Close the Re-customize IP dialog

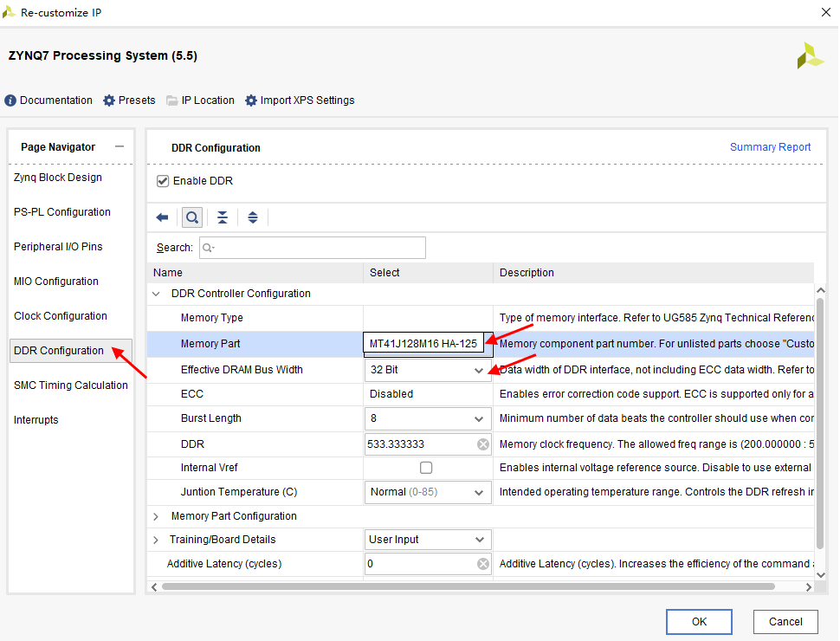tap(826, 12)
